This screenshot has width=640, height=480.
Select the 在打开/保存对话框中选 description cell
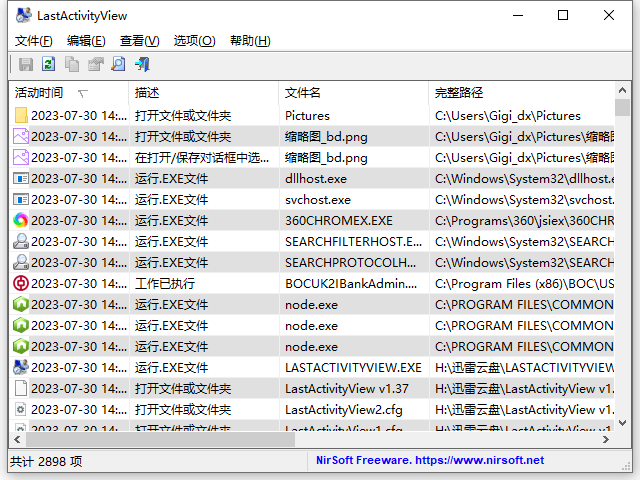204,158
